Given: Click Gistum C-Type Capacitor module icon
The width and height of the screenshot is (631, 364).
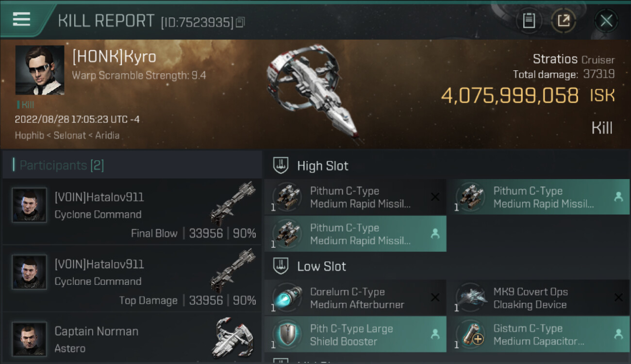Looking at the screenshot, I should 470,334.
